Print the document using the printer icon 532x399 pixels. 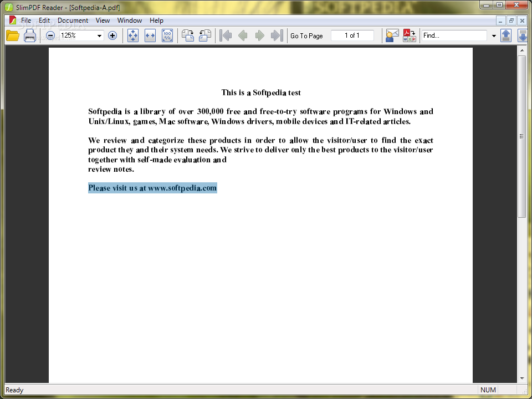point(30,35)
